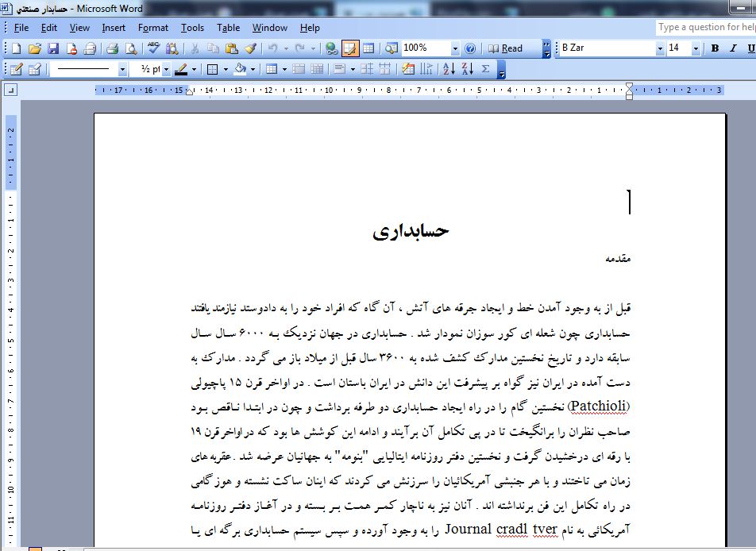Click the Open folder icon

[x=34, y=48]
